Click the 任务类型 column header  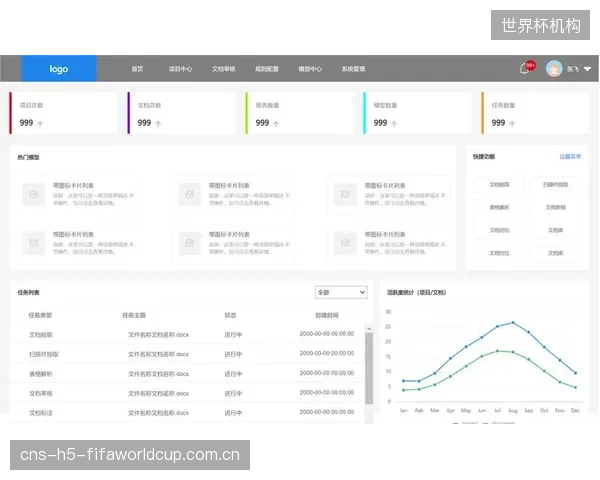pos(40,315)
